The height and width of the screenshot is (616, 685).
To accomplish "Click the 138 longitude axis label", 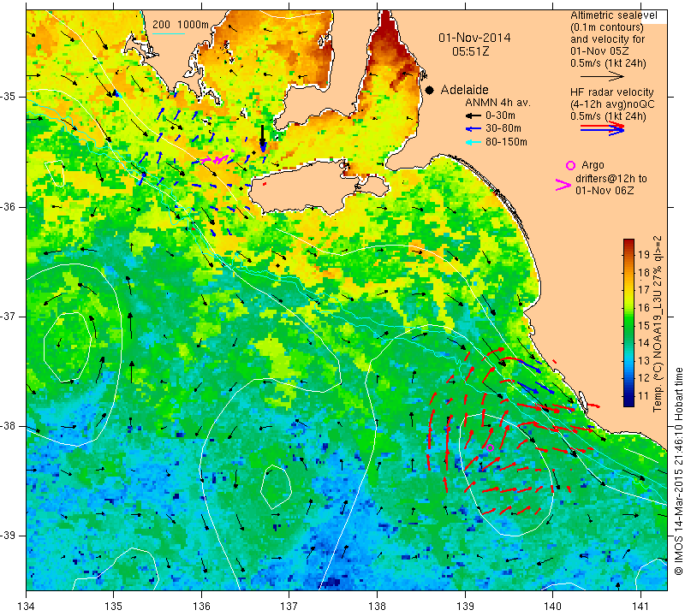I will pos(377,607).
